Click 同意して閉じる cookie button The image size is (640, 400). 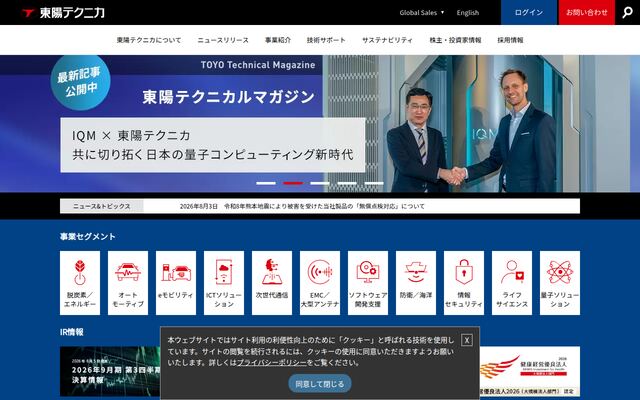[x=320, y=384]
